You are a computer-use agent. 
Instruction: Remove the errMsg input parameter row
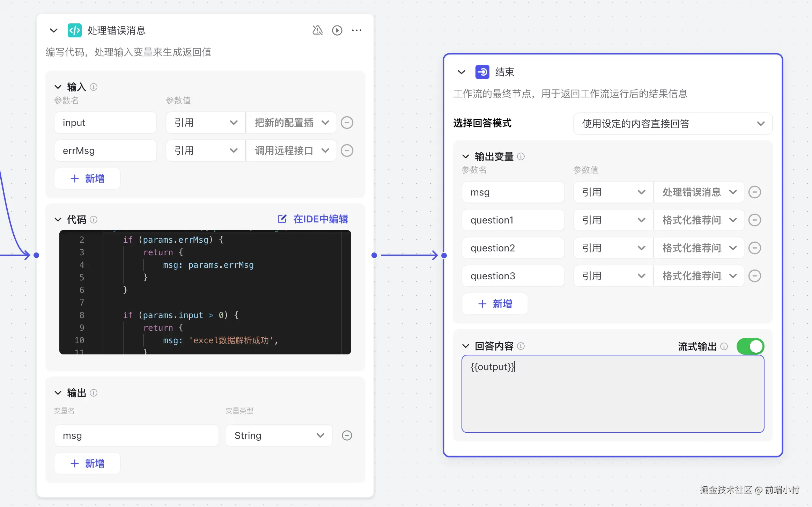coord(347,150)
